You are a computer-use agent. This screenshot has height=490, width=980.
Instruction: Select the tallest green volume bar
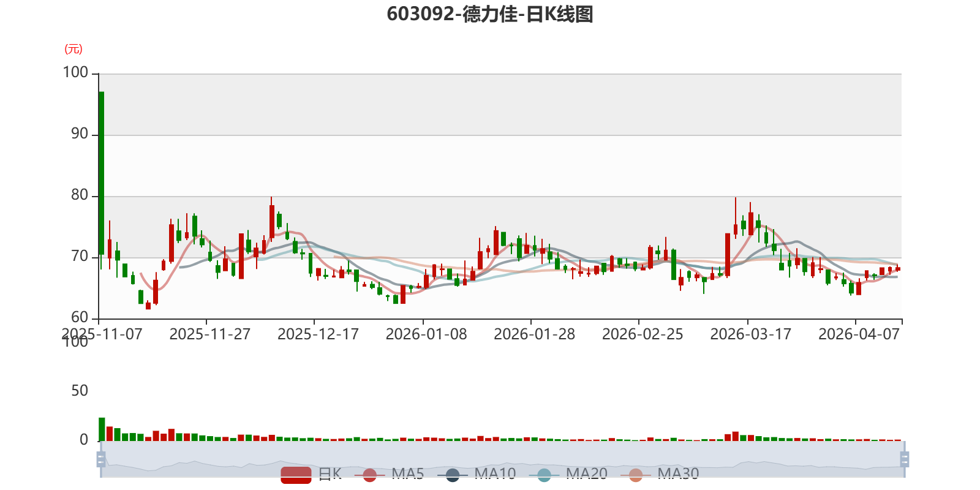[x=102, y=429]
